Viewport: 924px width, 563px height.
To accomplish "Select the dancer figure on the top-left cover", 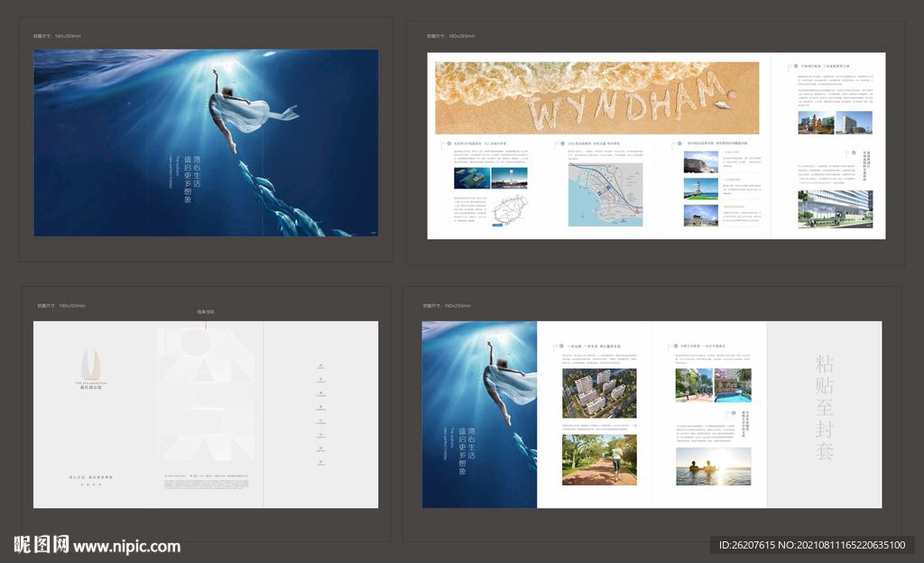I will coord(246,111).
